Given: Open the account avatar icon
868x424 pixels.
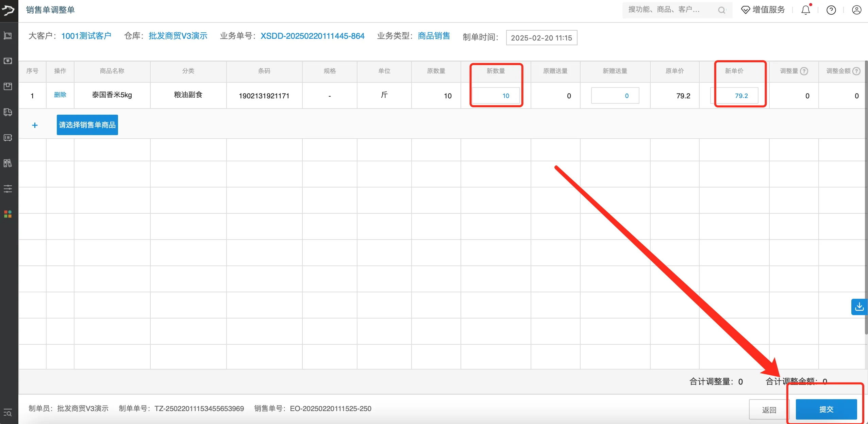Looking at the screenshot, I should [856, 10].
